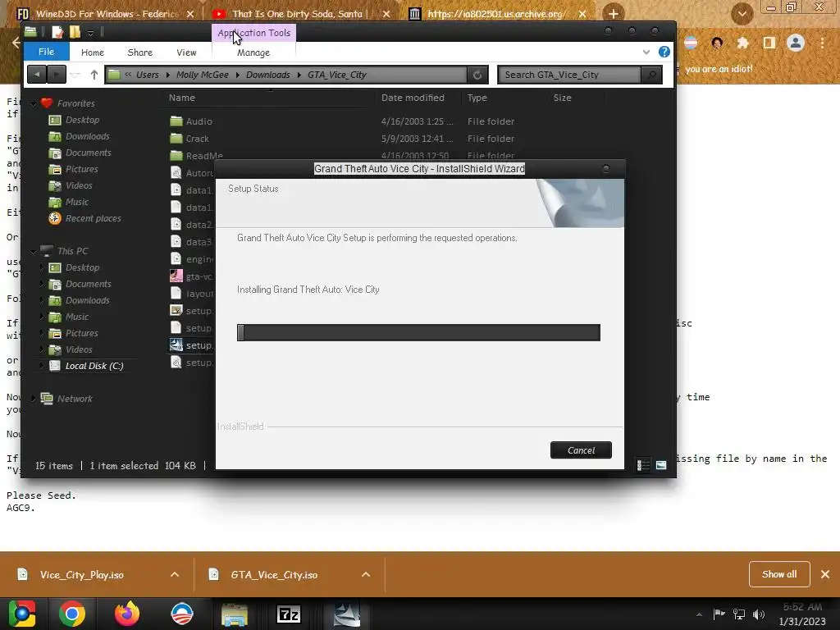Click the Molly McGee breadcrumb segment
The width and height of the screenshot is (840, 630).
coord(202,75)
